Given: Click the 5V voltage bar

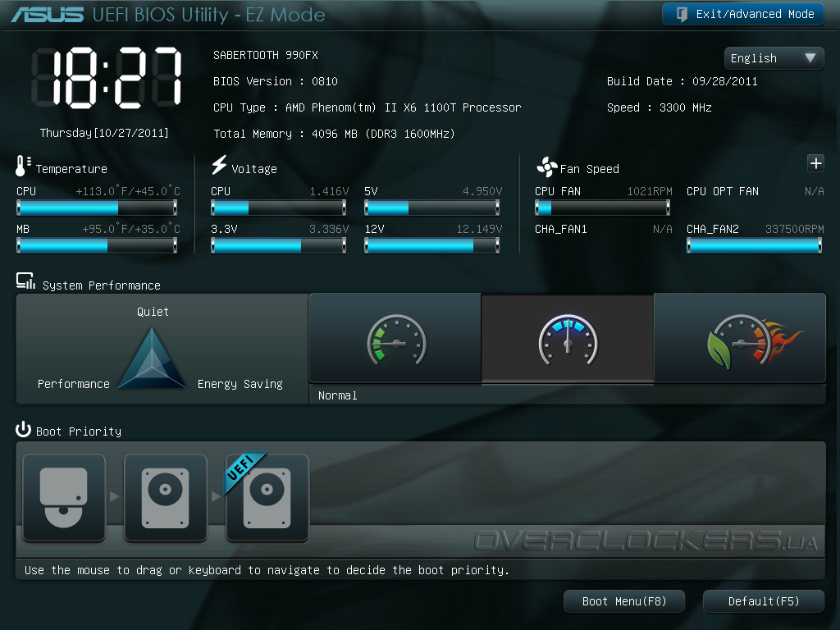Looking at the screenshot, I should click(431, 208).
